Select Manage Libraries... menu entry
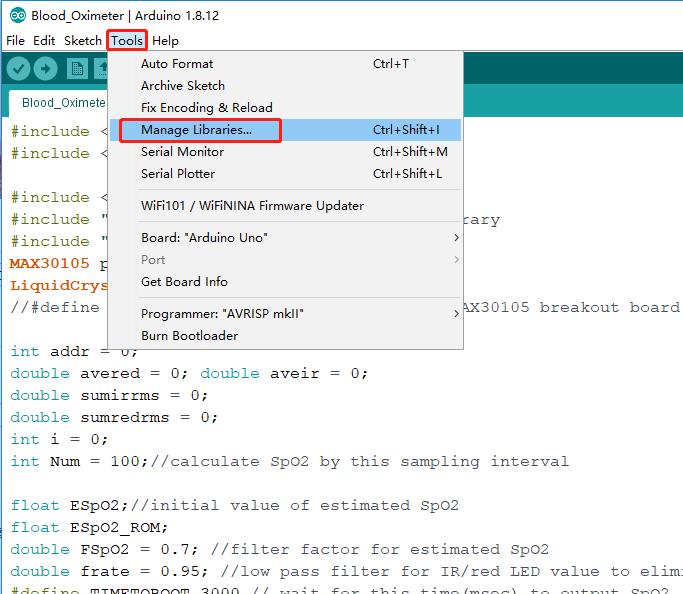The width and height of the screenshot is (683, 594). [196, 130]
